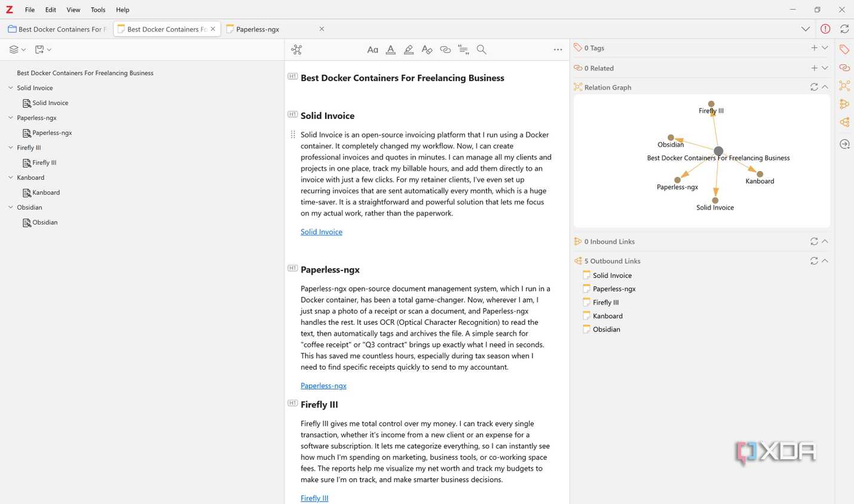Open the back arrow icon in right sidebar

click(x=844, y=144)
